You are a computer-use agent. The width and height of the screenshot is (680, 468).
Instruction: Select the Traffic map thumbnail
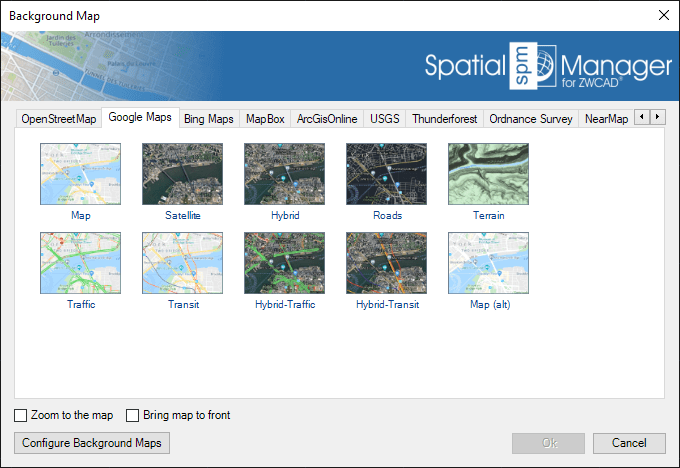point(80,264)
